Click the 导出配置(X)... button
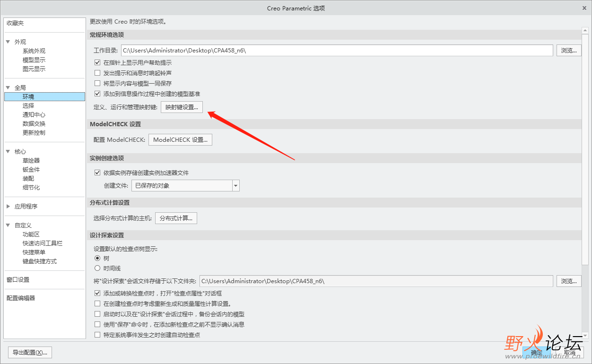 click(30, 352)
